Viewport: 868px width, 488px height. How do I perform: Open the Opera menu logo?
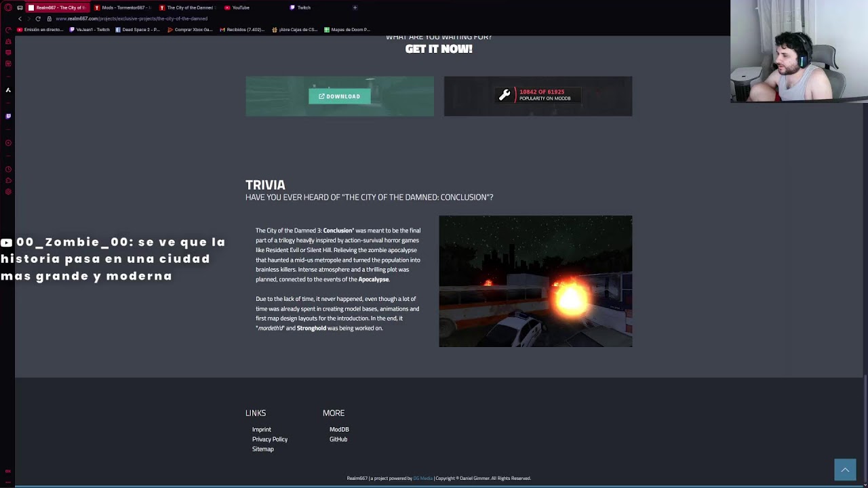click(x=8, y=7)
